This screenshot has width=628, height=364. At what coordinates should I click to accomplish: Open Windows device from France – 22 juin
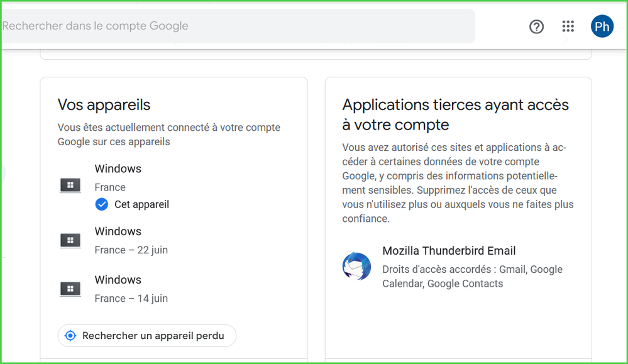coord(118,232)
